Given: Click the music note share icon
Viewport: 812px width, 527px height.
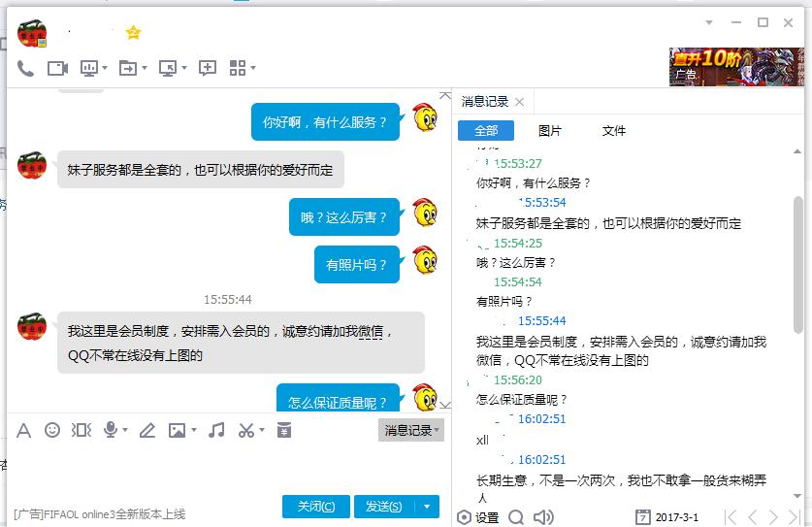Looking at the screenshot, I should tap(216, 430).
